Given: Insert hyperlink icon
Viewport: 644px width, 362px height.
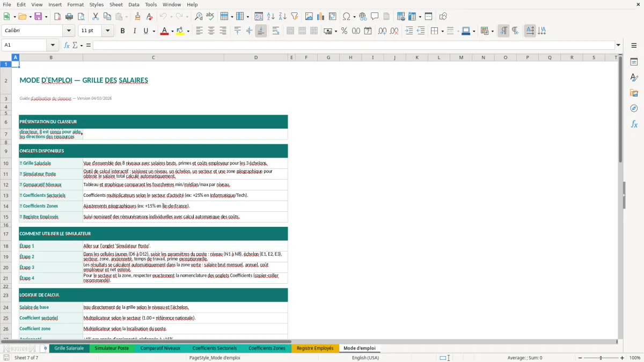Looking at the screenshot, I should click(363, 17).
